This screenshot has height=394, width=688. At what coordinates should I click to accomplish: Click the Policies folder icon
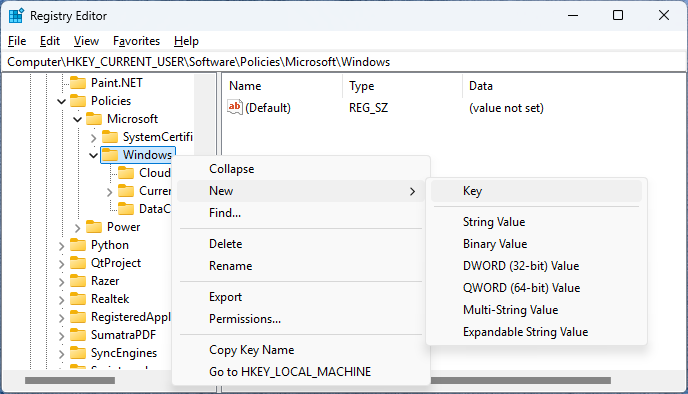pyautogui.click(x=78, y=100)
